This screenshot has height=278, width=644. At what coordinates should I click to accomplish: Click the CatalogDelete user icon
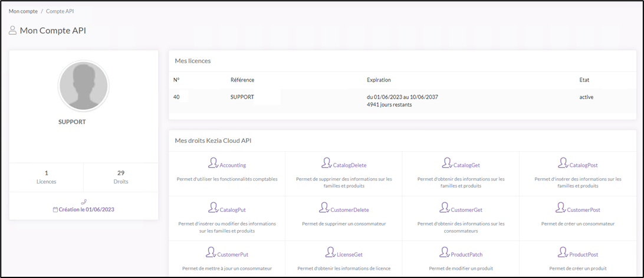coord(326,163)
